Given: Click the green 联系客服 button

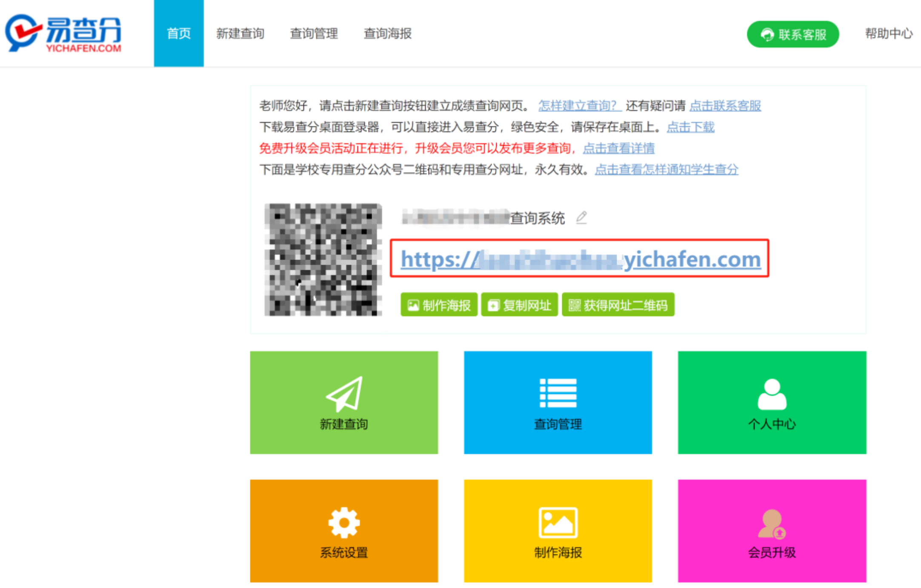Looking at the screenshot, I should (793, 34).
